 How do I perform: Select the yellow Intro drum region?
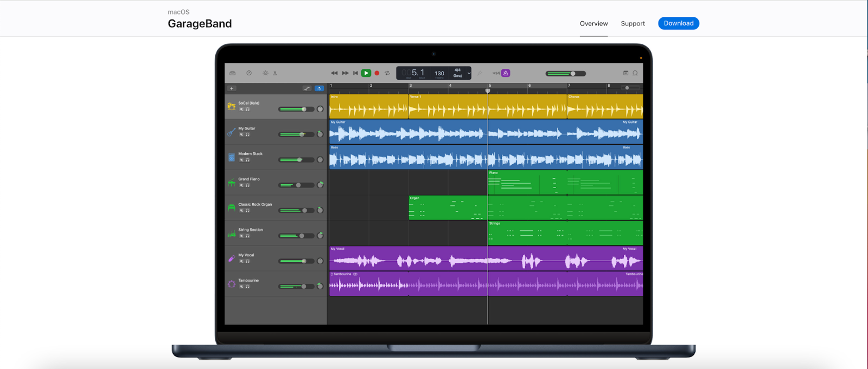[369, 107]
